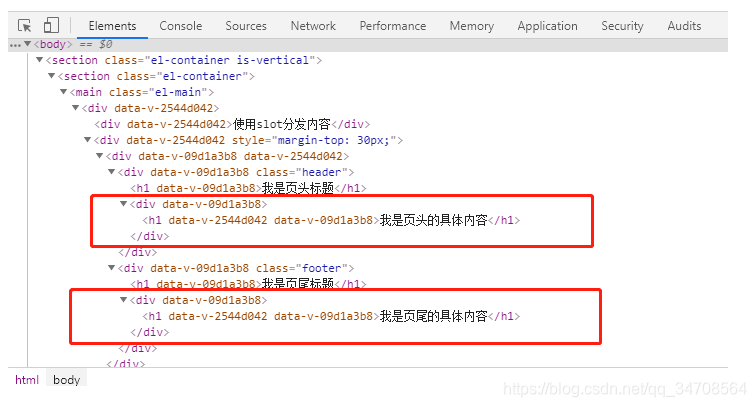Switch to the Memory tab
Screen dimensions: 756x407
pyautogui.click(x=472, y=26)
